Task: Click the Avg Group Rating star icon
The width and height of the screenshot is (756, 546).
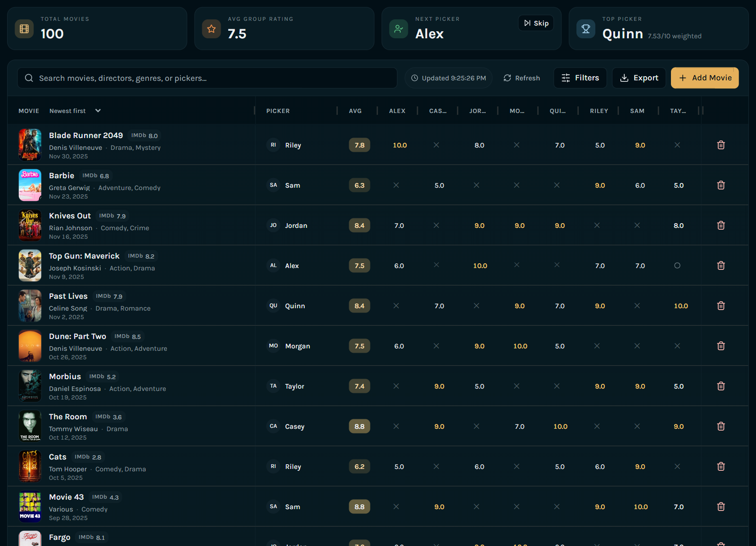Action: (211, 29)
